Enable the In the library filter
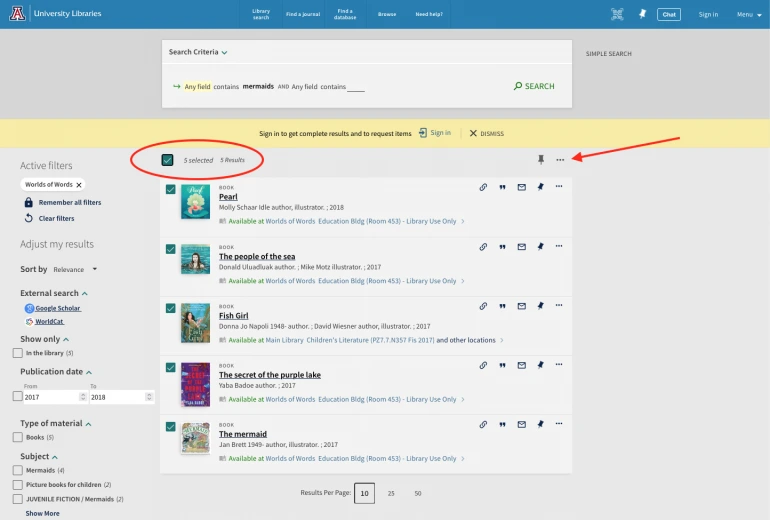 tap(18, 353)
